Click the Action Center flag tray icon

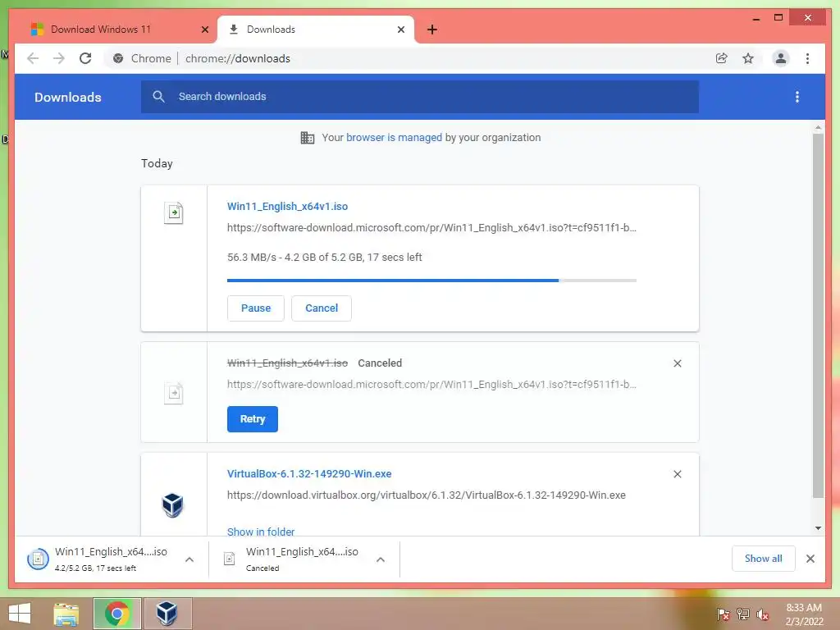tap(723, 614)
